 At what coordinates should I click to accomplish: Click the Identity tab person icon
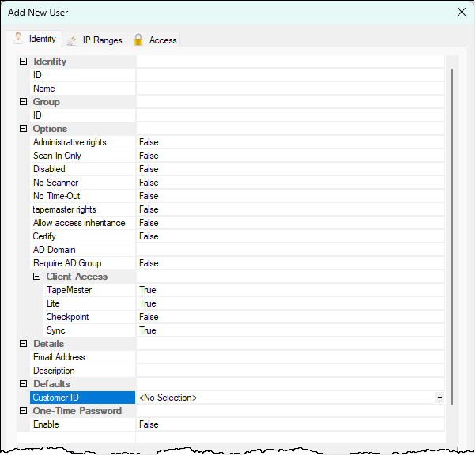click(18, 38)
